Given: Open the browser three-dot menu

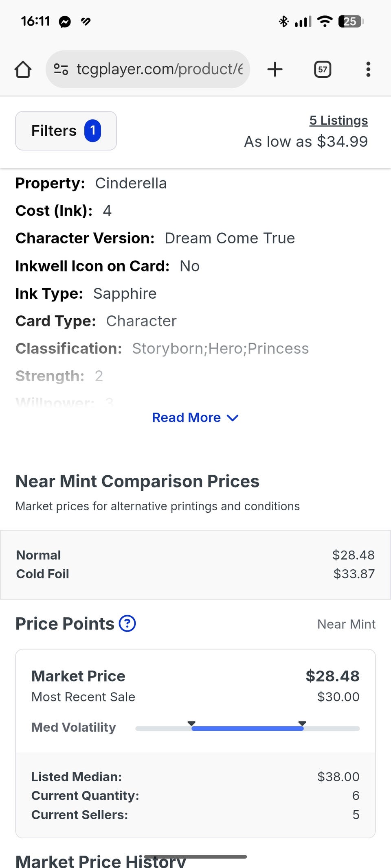Looking at the screenshot, I should pyautogui.click(x=368, y=69).
